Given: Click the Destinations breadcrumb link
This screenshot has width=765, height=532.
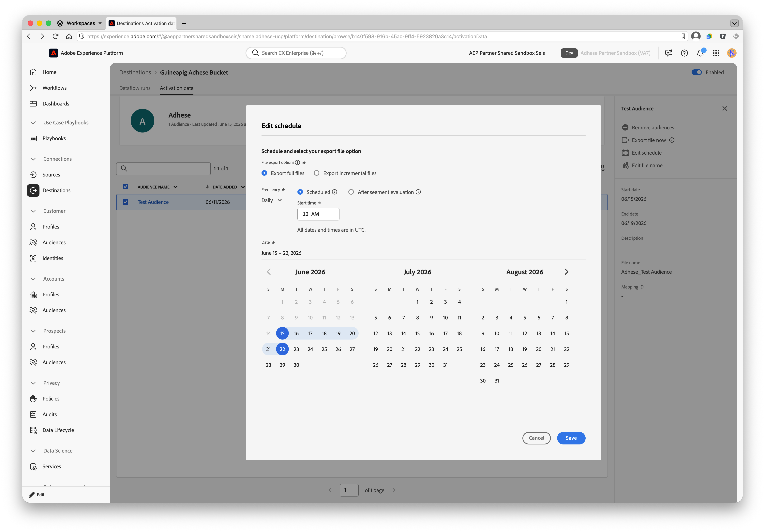Looking at the screenshot, I should [135, 72].
